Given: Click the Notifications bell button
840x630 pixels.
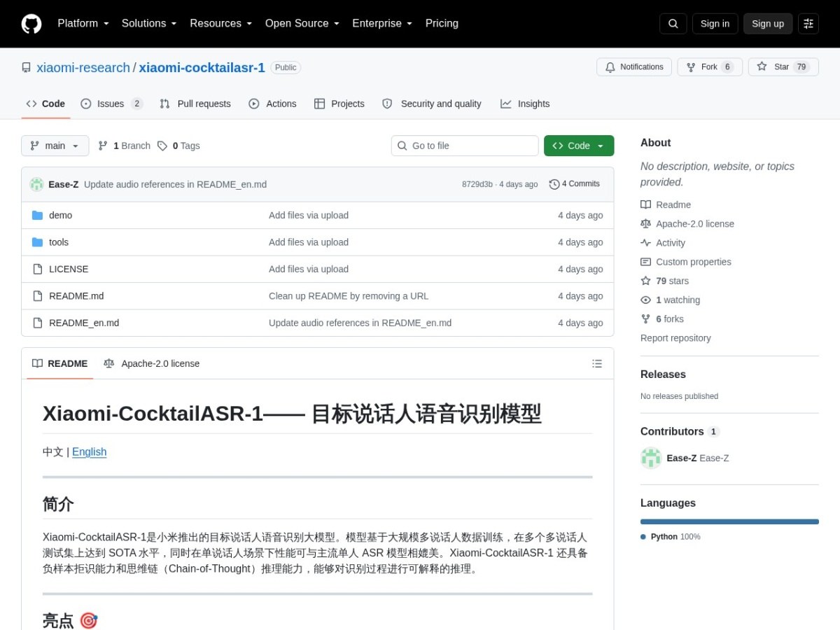Looking at the screenshot, I should point(634,67).
